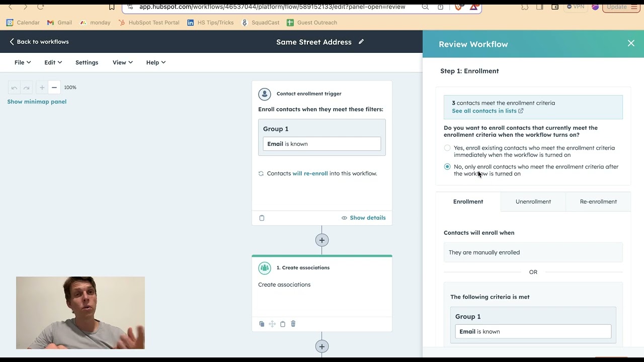This screenshot has height=362, width=644.
Task: Click clipboard icon on enrollment trigger card
Action: [262, 218]
